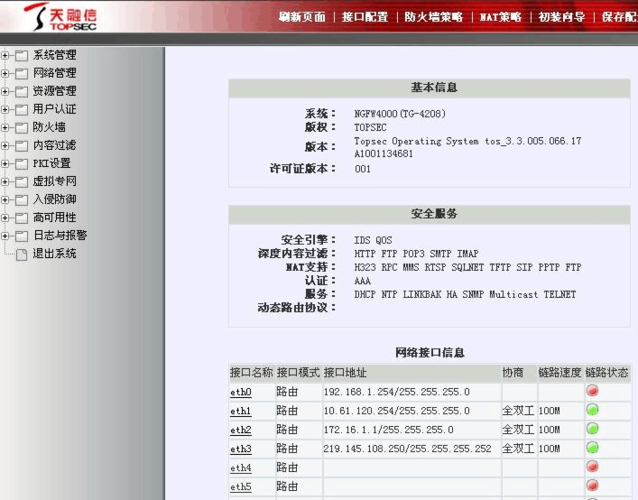Click folder icon beside 高可用性

pyautogui.click(x=22, y=218)
